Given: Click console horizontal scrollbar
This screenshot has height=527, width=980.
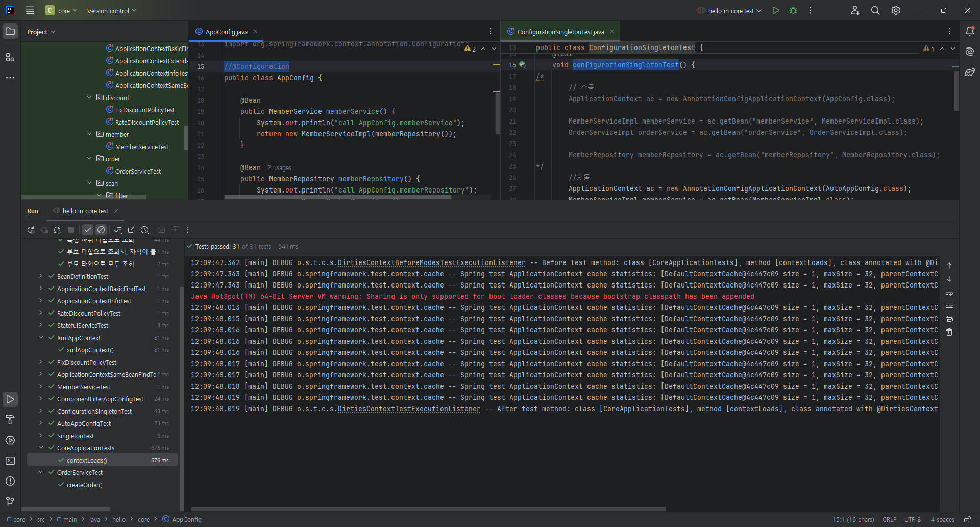Looking at the screenshot, I should (x=428, y=509).
